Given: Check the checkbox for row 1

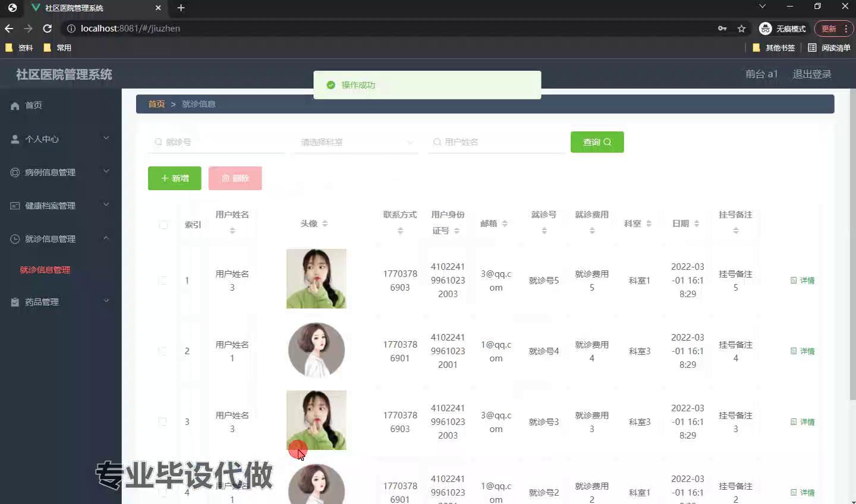Looking at the screenshot, I should [163, 280].
